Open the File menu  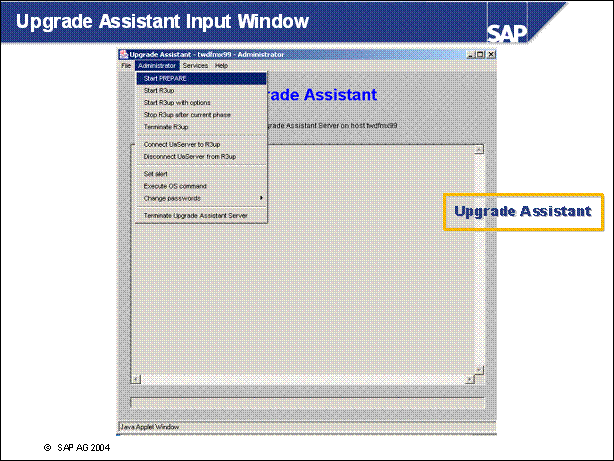point(126,65)
